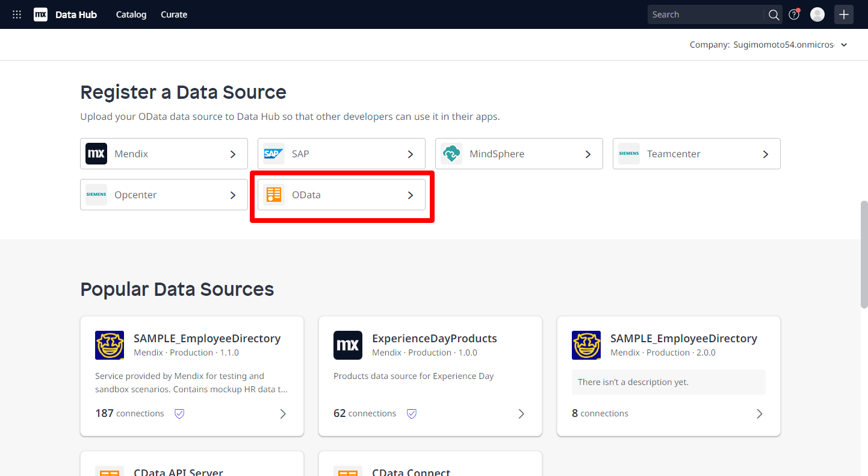Viewport: 868px width, 476px height.
Task: Click the MindSphere cloud icon
Action: 451,154
